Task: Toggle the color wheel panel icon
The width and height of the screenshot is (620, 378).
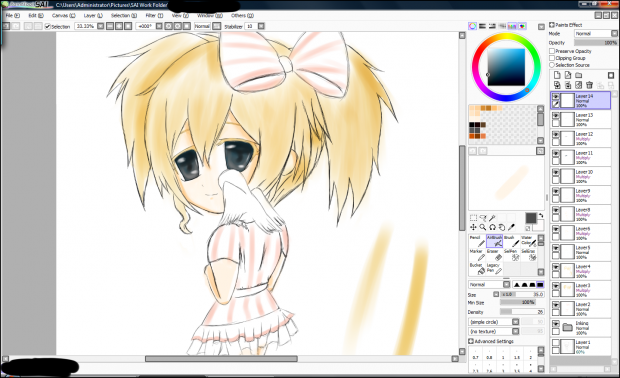Action: [473, 26]
